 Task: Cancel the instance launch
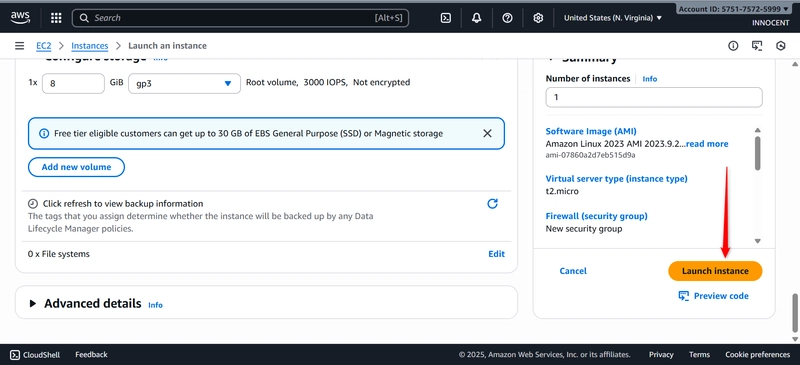click(x=573, y=271)
